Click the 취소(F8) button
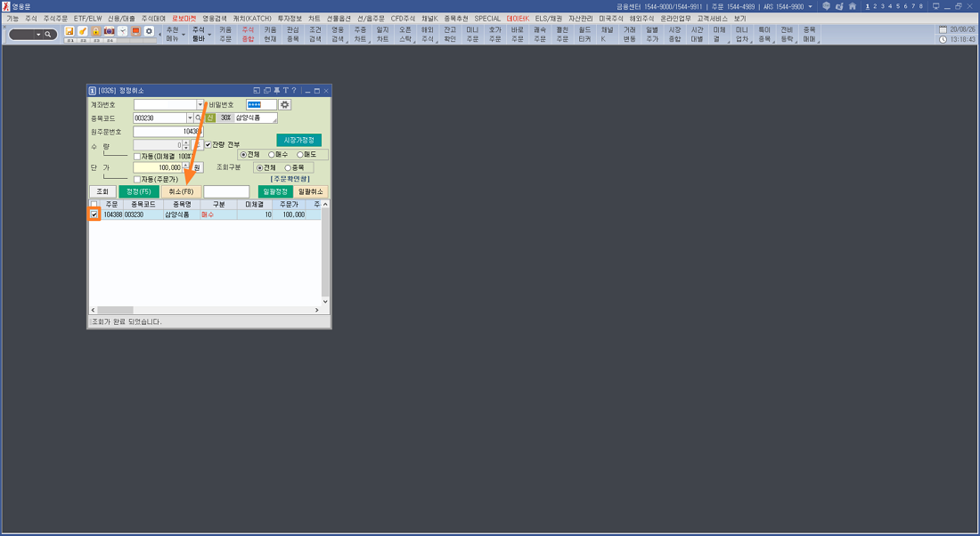980x536 pixels. pos(181,191)
